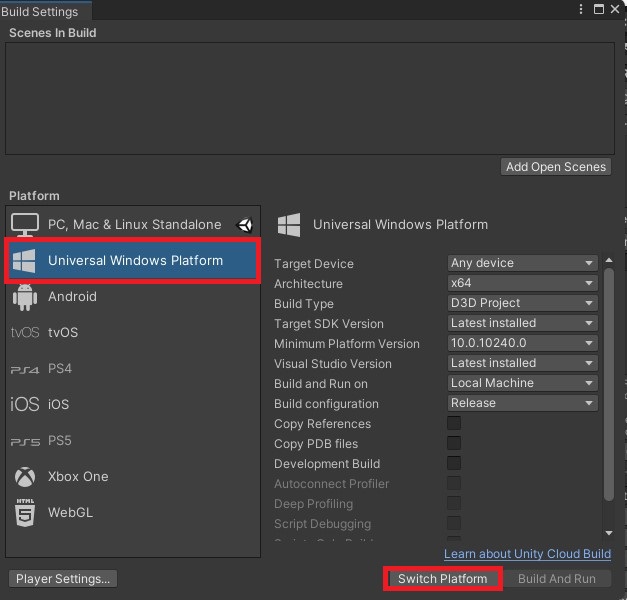Open the Build Settings window options menu

tap(581, 9)
